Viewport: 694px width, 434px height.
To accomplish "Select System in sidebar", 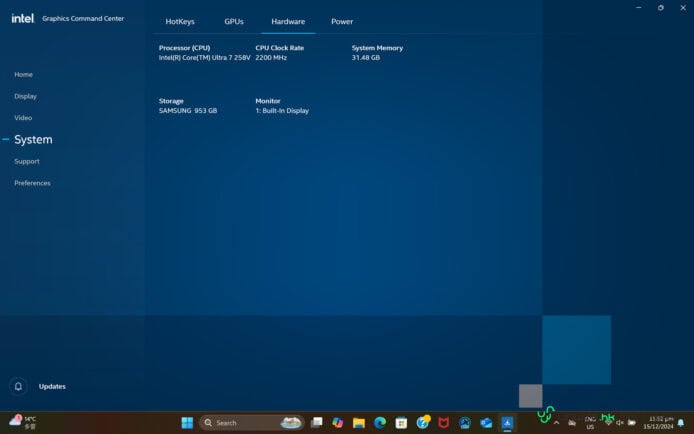I will [33, 139].
